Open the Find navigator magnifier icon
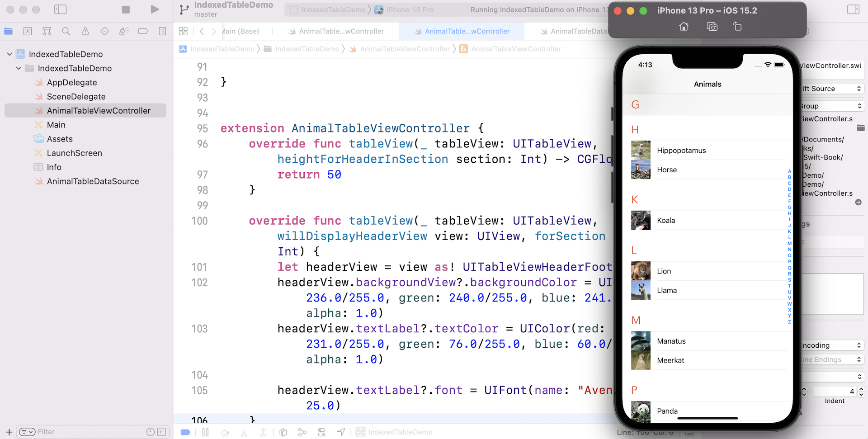The height and width of the screenshot is (439, 868). point(66,31)
